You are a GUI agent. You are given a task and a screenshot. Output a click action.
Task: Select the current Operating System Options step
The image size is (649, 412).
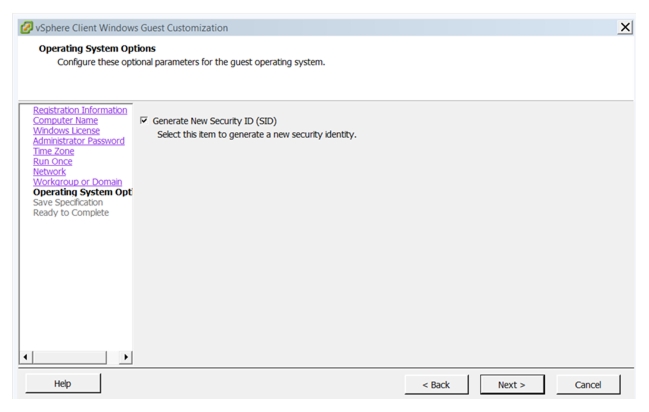click(82, 192)
